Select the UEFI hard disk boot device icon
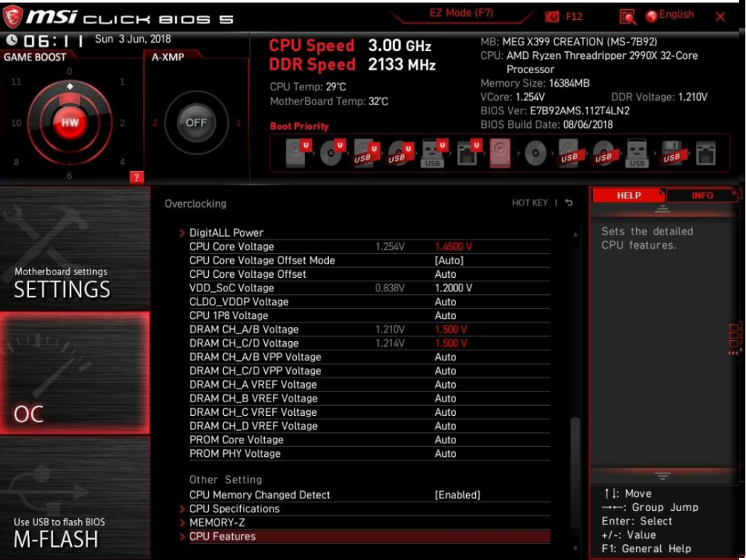This screenshot has height=560, width=746. click(298, 153)
